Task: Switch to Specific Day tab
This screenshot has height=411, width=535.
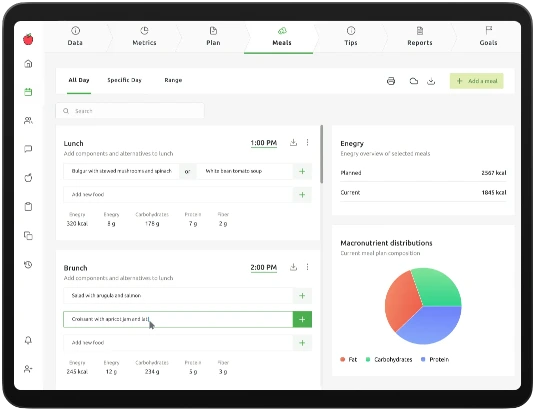Action: coord(125,80)
